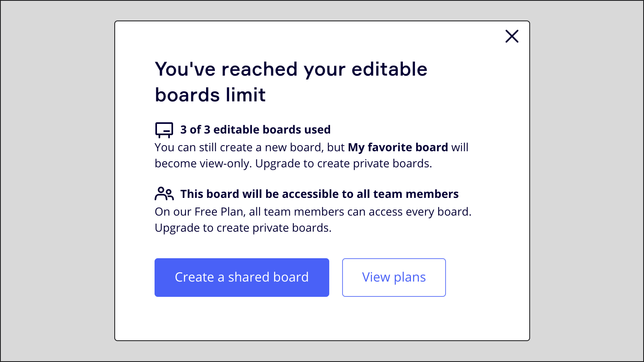644x362 pixels.
Task: Click the "boards limit" heading line
Action: [210, 95]
